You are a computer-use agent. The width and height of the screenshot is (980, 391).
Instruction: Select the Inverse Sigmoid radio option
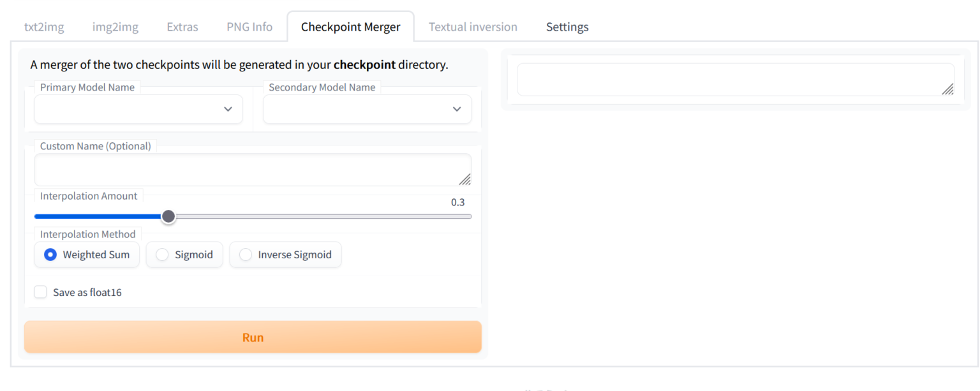pos(246,255)
